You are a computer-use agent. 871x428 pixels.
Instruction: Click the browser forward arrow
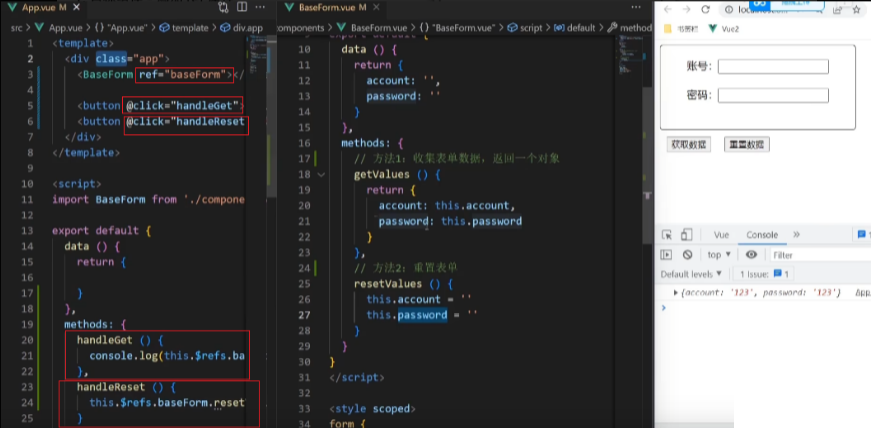coord(687,9)
